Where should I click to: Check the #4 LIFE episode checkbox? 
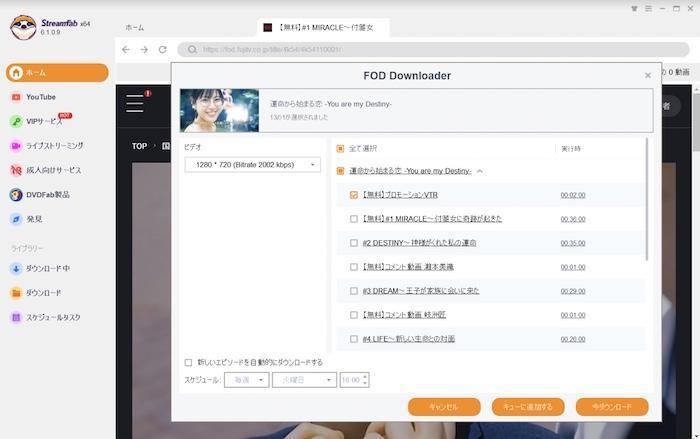[x=354, y=339]
